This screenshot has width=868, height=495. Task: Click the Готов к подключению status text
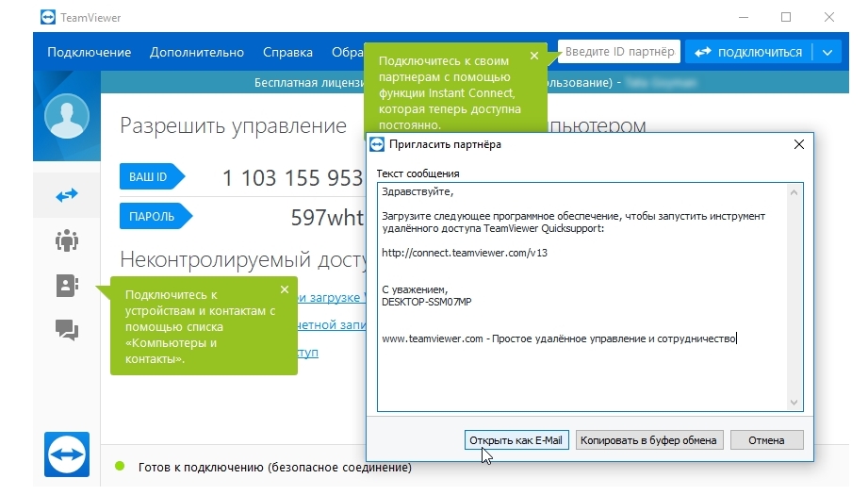click(275, 468)
